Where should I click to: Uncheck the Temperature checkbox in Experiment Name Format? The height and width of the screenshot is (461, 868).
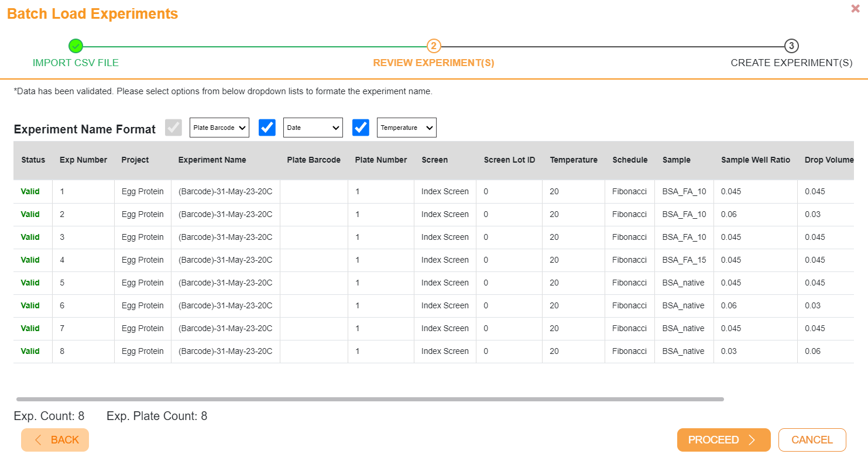(x=361, y=127)
